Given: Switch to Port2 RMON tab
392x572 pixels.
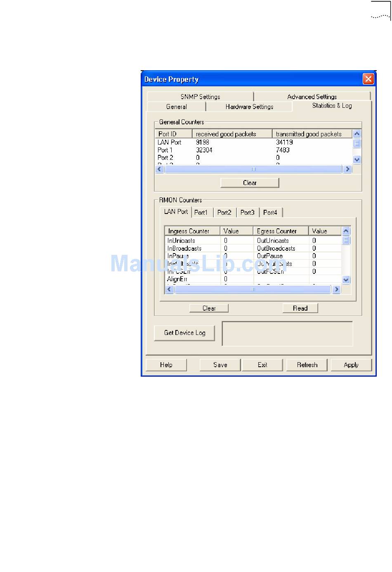Looking at the screenshot, I should pos(224,212).
